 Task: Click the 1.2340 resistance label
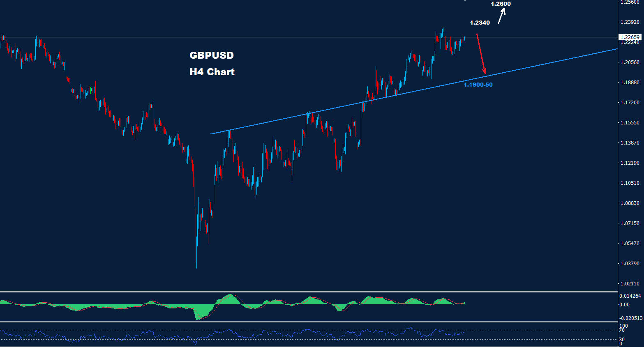(x=480, y=23)
